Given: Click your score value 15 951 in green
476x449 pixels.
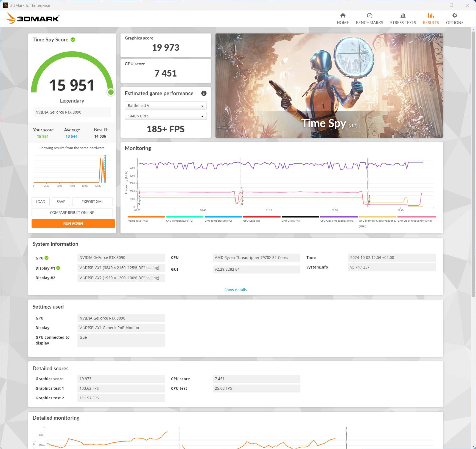Looking at the screenshot, I should click(43, 136).
